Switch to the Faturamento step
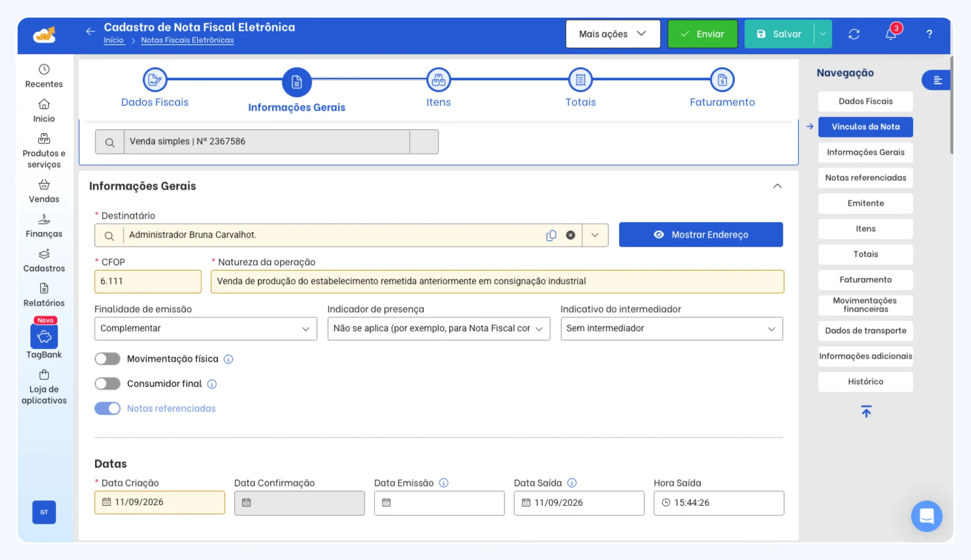Screen dimensions: 971x560 (722, 88)
